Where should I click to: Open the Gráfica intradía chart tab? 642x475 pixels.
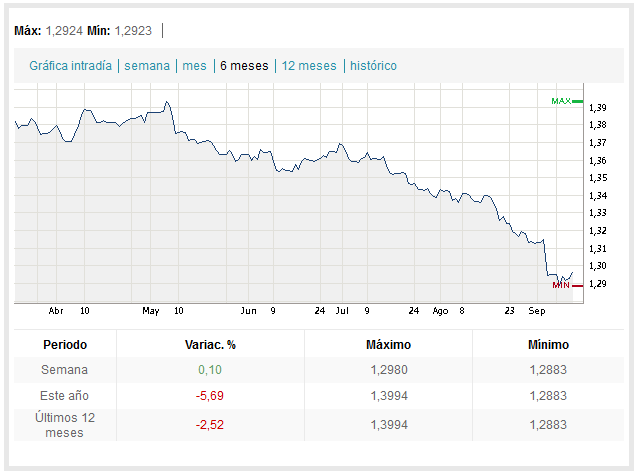tap(70, 66)
